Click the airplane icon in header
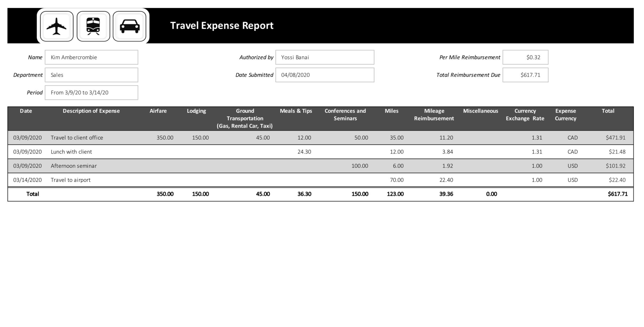The height and width of the screenshot is (327, 644). pyautogui.click(x=57, y=26)
